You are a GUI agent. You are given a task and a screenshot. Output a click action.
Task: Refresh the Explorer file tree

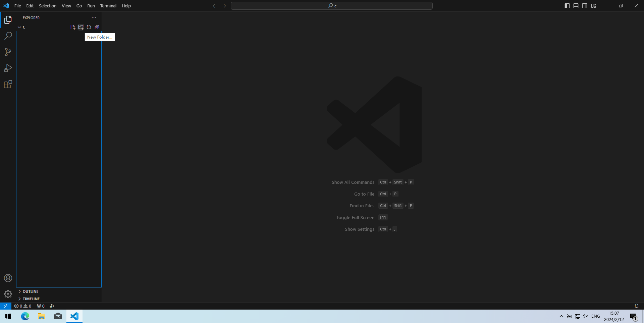(89, 27)
